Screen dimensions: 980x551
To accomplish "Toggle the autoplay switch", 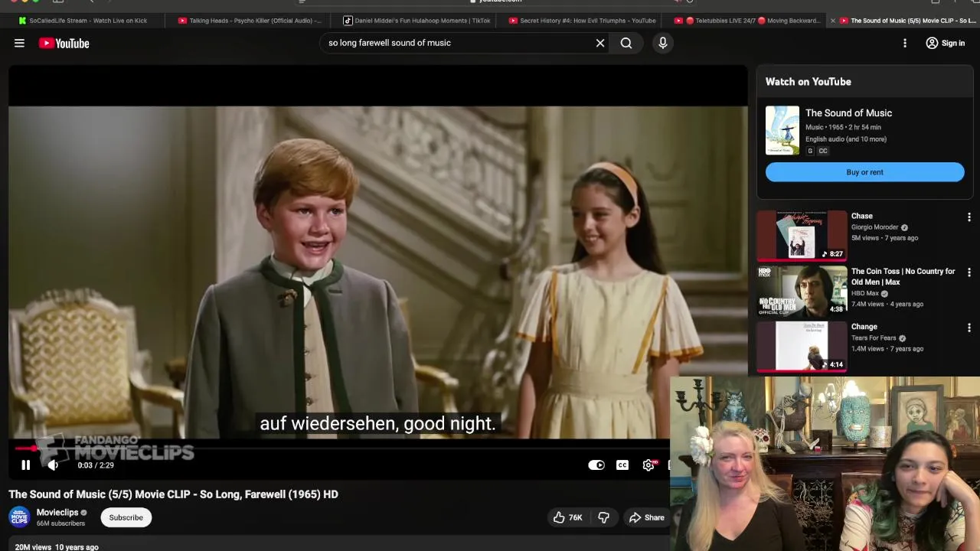I will (x=596, y=465).
